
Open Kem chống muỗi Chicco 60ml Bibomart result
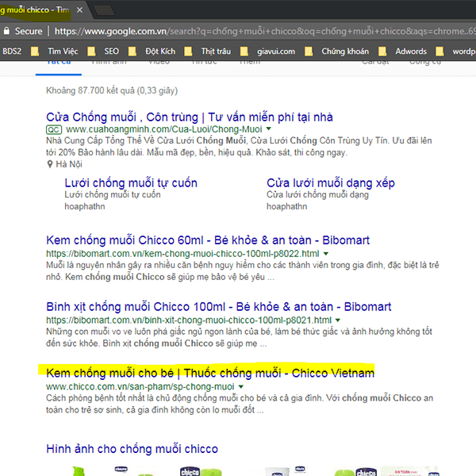[x=208, y=240]
